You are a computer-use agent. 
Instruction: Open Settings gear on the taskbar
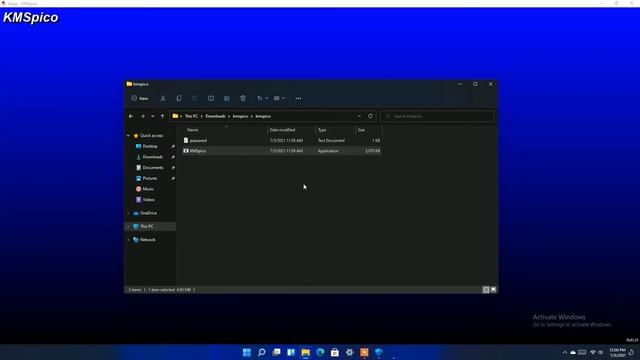coord(349,352)
